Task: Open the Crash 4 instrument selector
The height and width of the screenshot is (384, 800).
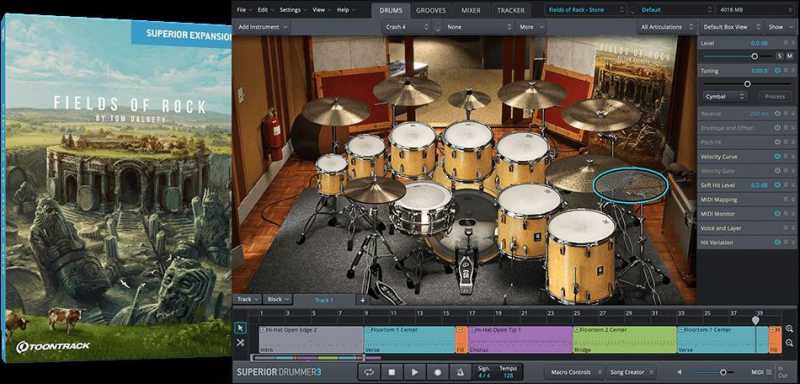Action: (x=407, y=27)
